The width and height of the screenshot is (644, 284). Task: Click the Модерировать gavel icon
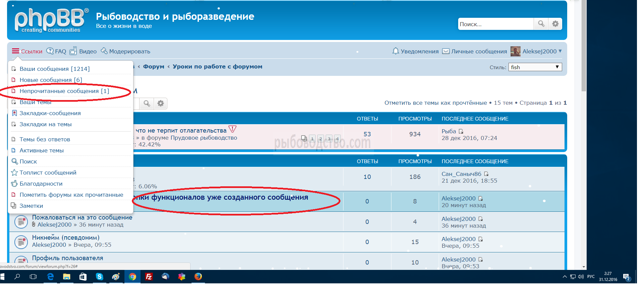[104, 51]
